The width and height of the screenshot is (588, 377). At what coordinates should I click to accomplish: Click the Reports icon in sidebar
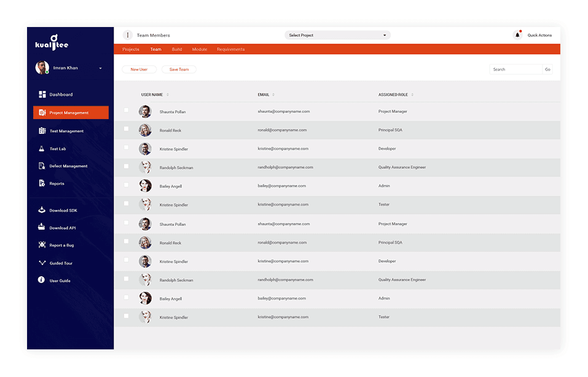[x=42, y=183]
